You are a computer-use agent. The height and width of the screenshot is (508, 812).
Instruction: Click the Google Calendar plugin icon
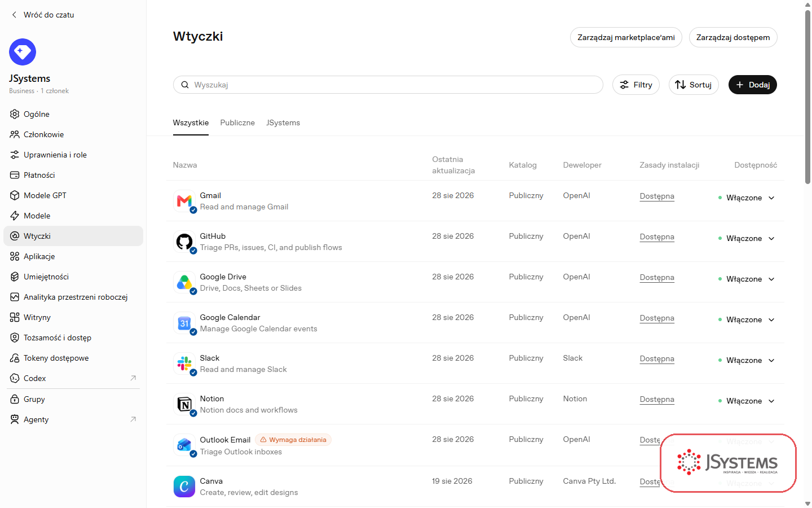pos(184,323)
